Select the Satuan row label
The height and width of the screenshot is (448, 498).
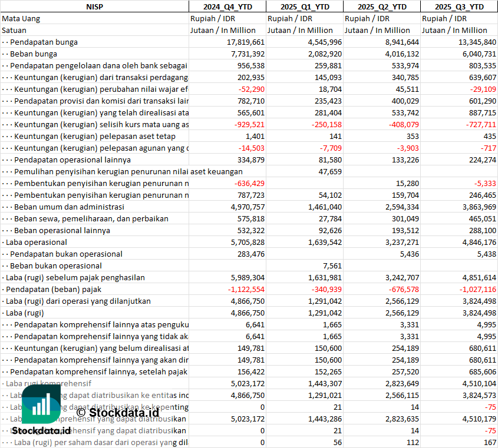[14, 30]
